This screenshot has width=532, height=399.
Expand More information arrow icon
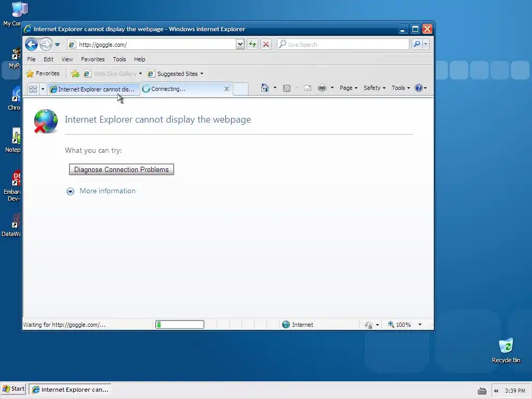point(70,191)
